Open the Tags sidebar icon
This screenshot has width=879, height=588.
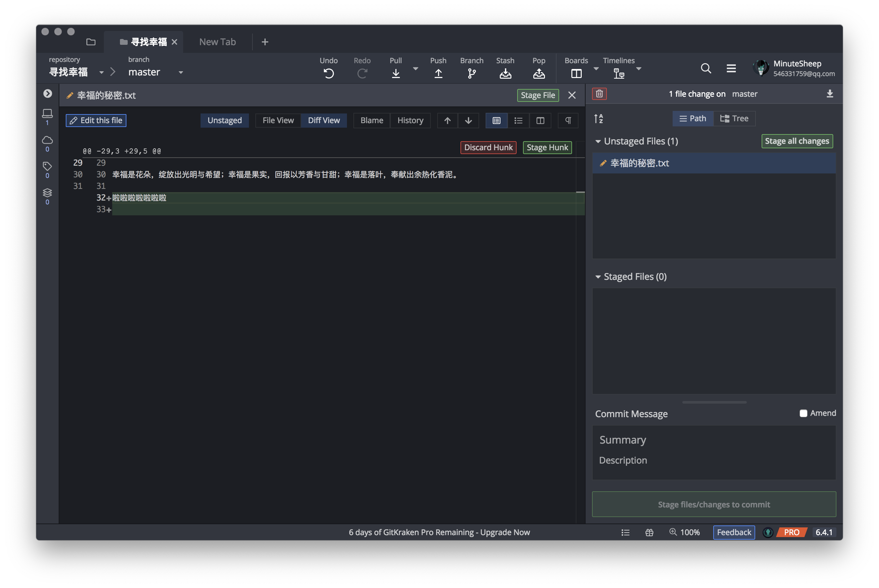coord(47,166)
